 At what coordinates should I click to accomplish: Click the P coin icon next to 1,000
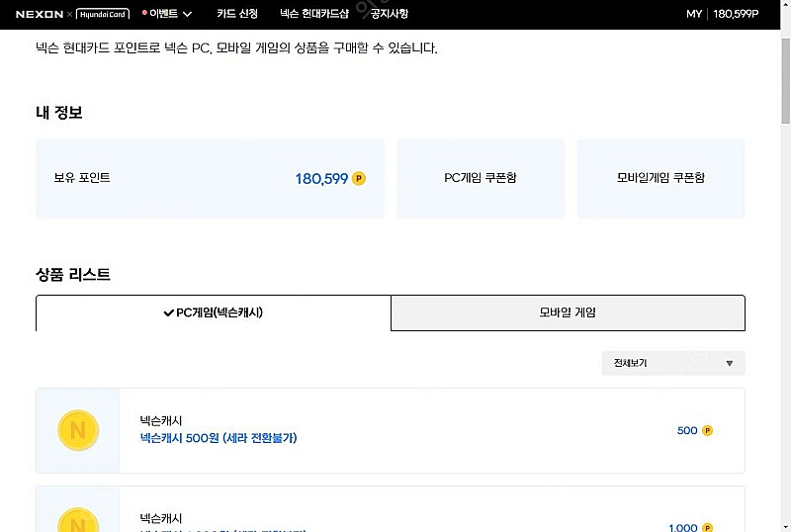pyautogui.click(x=707, y=527)
